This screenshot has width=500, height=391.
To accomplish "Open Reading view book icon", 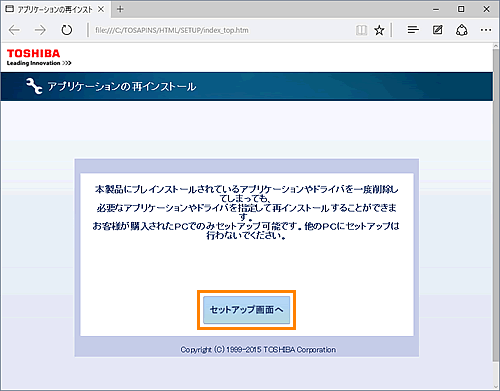I will pos(361,30).
